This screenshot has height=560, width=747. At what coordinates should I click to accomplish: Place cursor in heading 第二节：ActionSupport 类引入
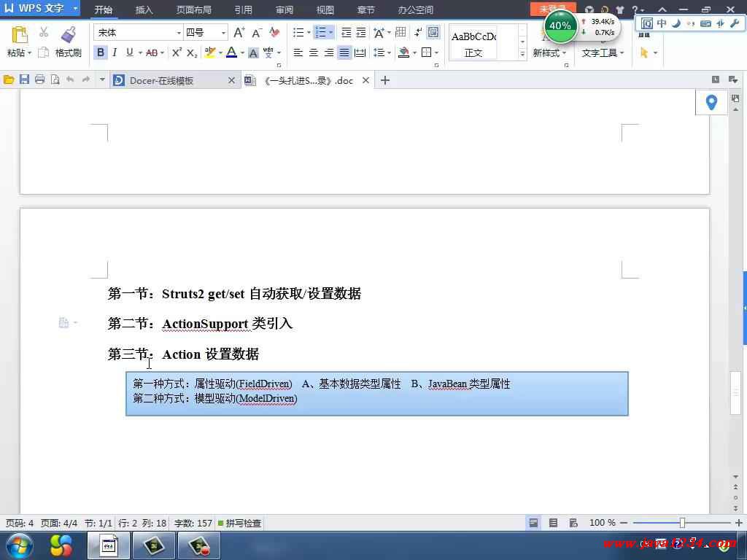200,324
